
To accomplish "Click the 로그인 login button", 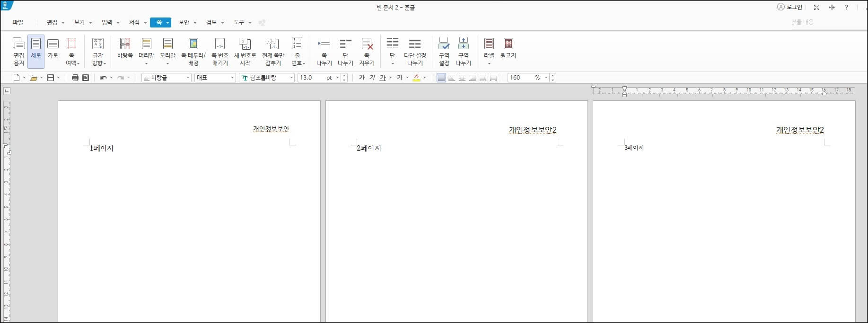I will click(x=790, y=7).
